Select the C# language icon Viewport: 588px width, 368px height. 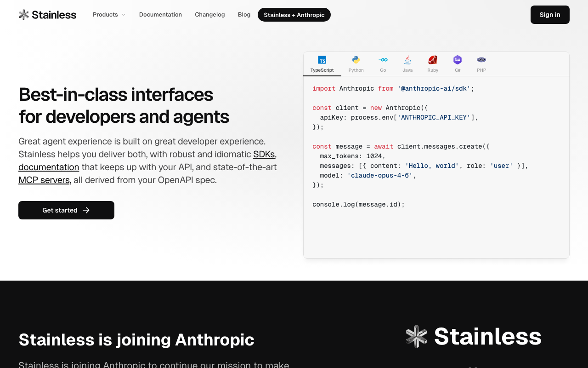coord(458,60)
